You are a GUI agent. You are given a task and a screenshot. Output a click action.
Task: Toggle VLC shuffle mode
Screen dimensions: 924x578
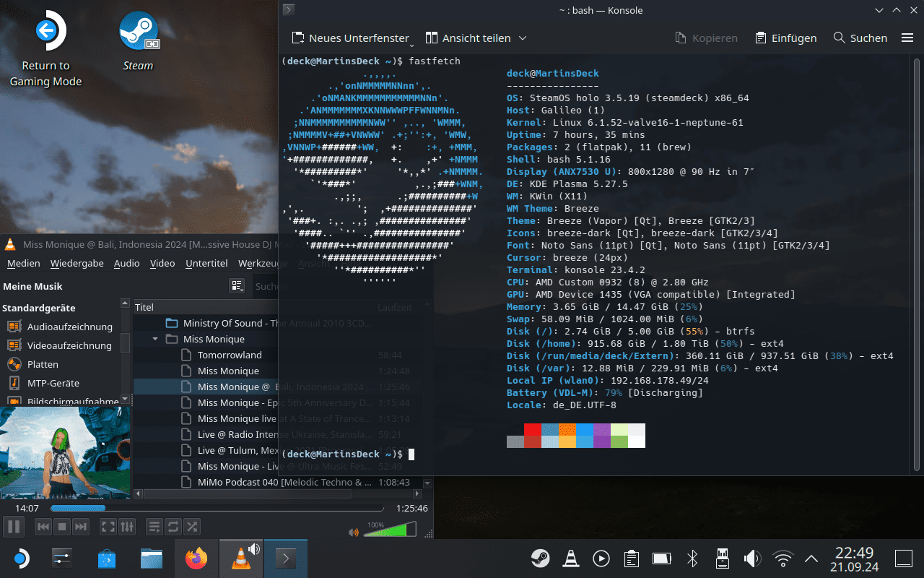pyautogui.click(x=191, y=527)
